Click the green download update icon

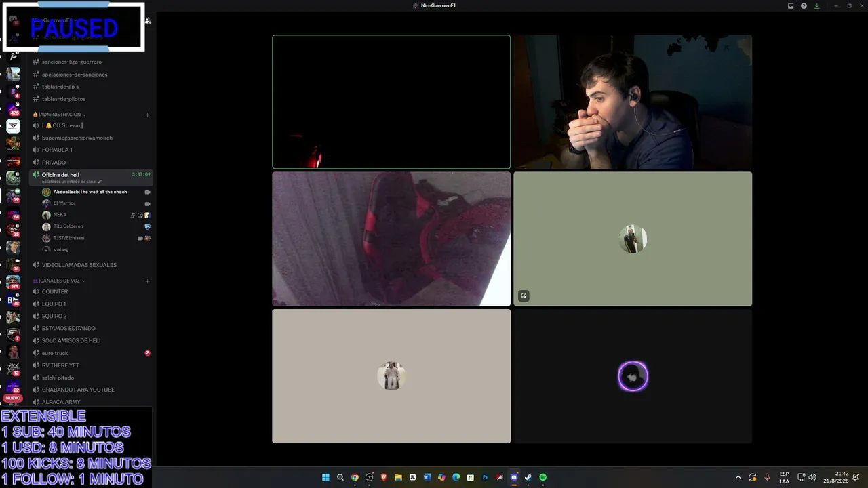click(817, 5)
